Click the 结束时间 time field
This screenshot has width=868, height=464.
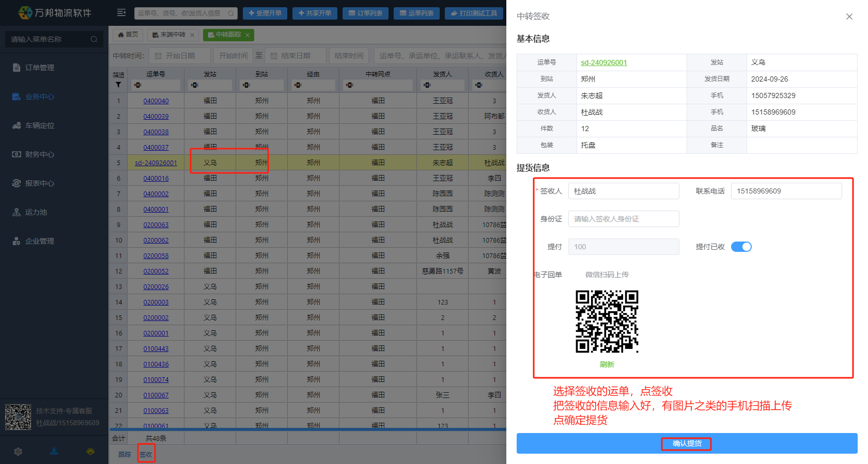tap(348, 56)
